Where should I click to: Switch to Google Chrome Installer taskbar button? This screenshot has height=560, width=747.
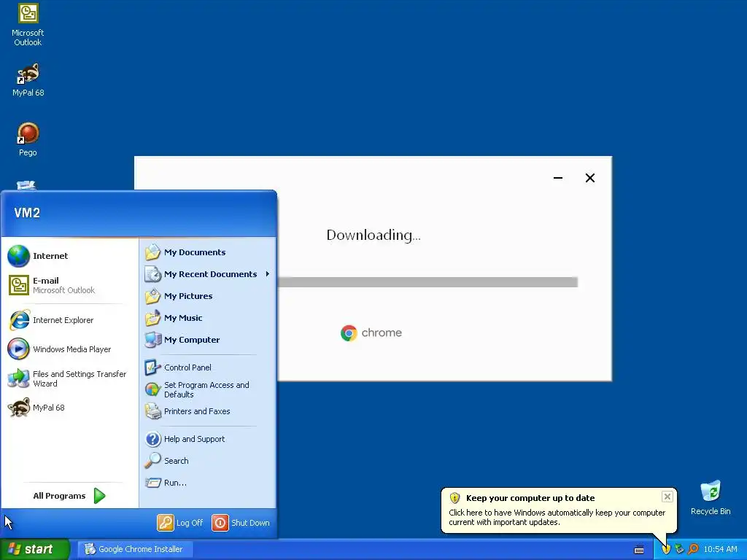coord(135,549)
